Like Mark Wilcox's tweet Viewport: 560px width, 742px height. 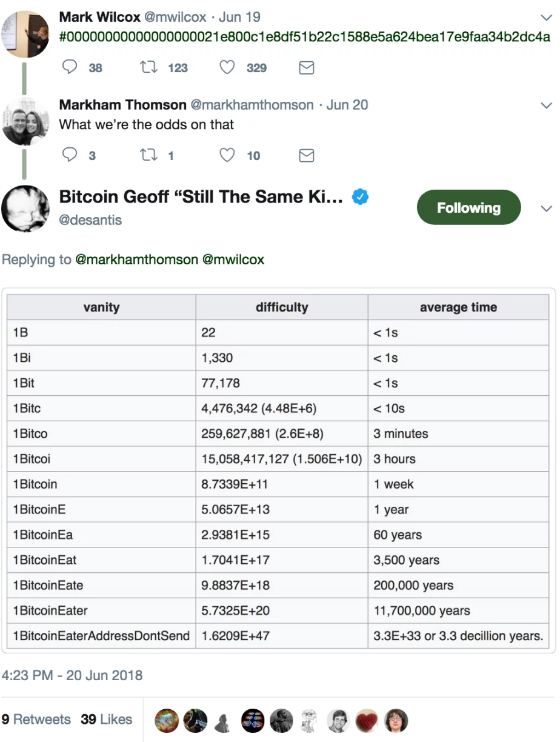pos(227,67)
